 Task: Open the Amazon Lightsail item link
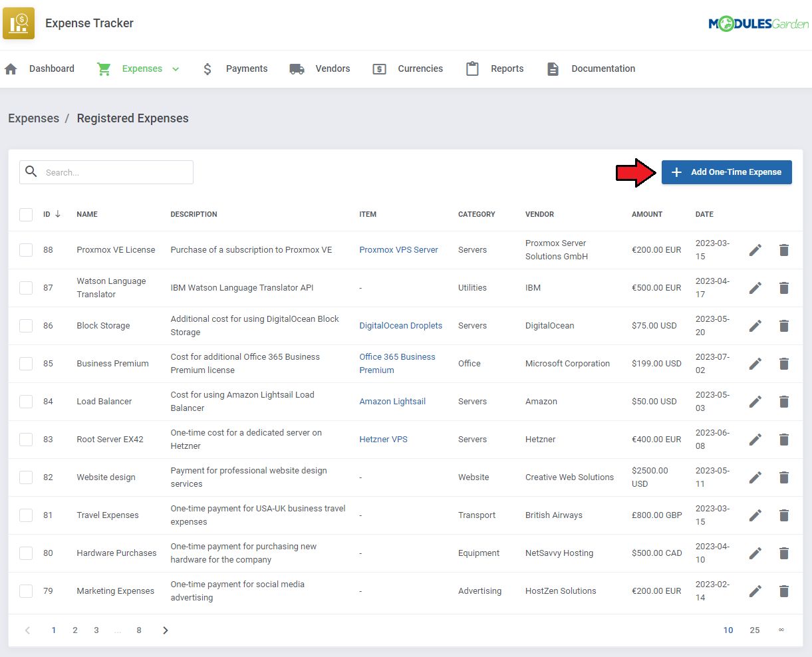[392, 402]
